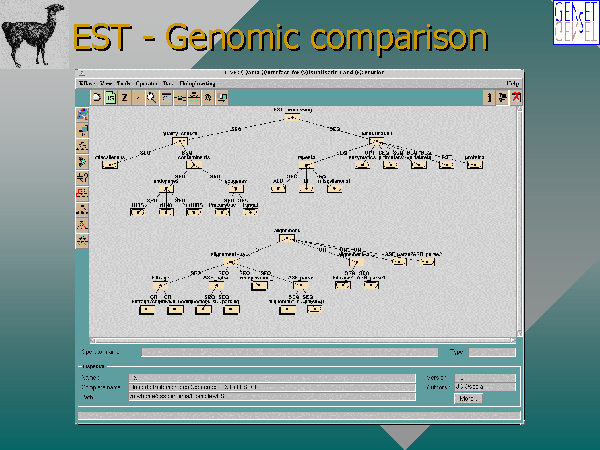Viewport: 600px width, 450px height.
Task: Click the green document toolbar icon
Action: (110, 97)
